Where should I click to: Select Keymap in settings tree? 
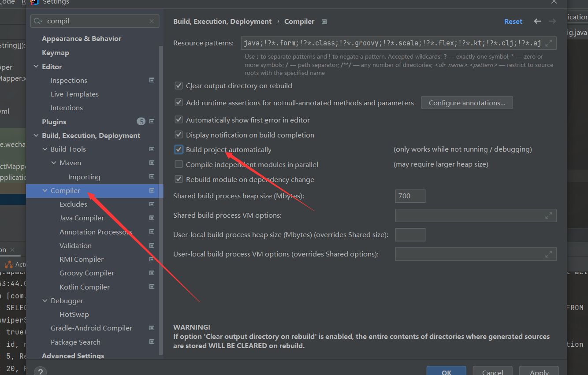click(x=56, y=52)
